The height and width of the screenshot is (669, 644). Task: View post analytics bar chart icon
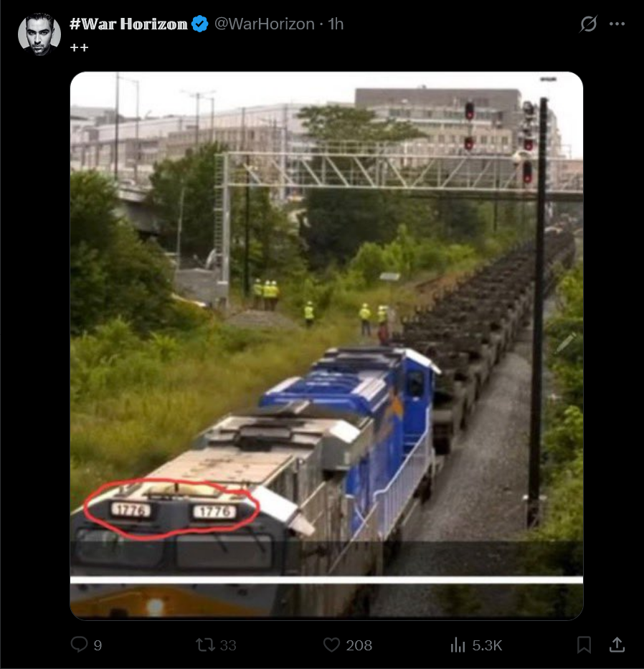tap(458, 645)
